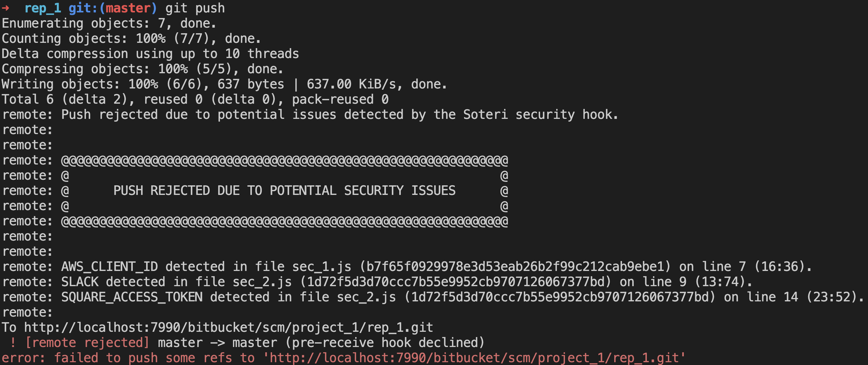
Task: Open the repository URL on the To line
Action: pos(228,327)
